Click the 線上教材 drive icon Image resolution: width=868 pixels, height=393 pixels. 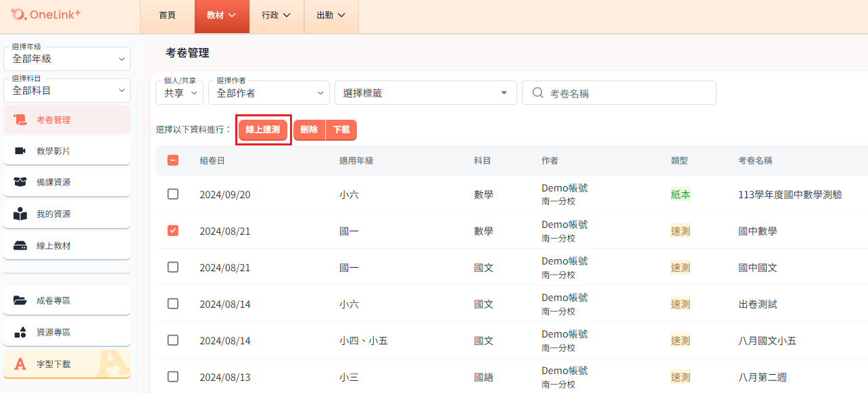click(20, 246)
